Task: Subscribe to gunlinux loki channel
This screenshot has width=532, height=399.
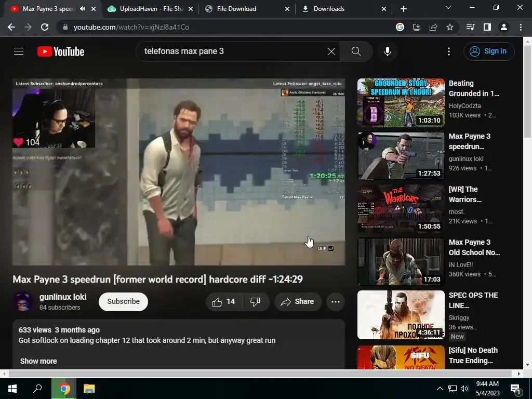Action: point(123,302)
